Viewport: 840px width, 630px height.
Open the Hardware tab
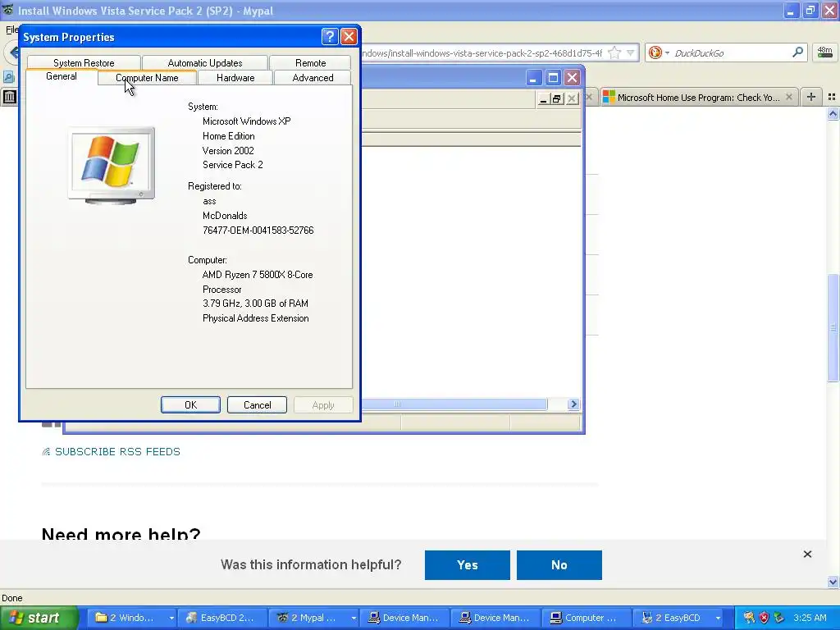click(235, 78)
